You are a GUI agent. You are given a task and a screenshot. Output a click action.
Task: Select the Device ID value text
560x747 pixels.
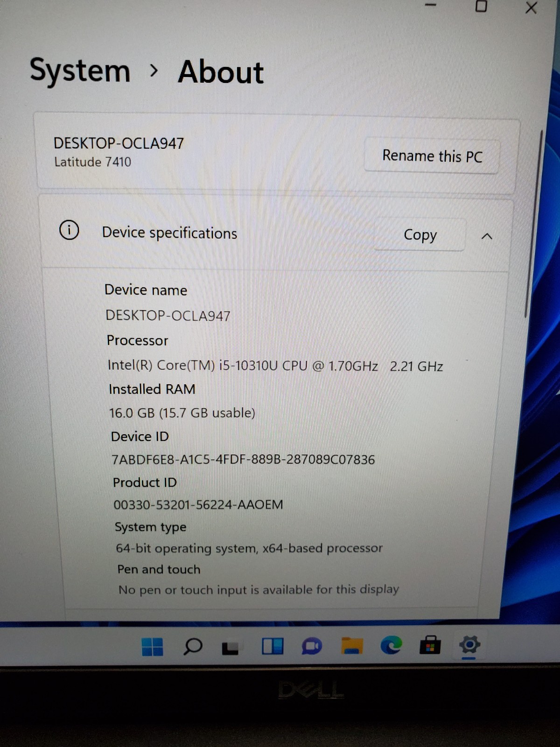coord(243,459)
